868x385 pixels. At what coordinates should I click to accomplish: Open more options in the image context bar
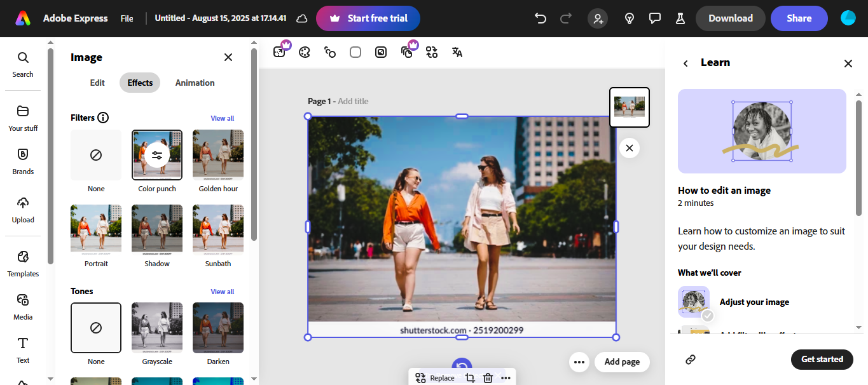(x=506, y=377)
